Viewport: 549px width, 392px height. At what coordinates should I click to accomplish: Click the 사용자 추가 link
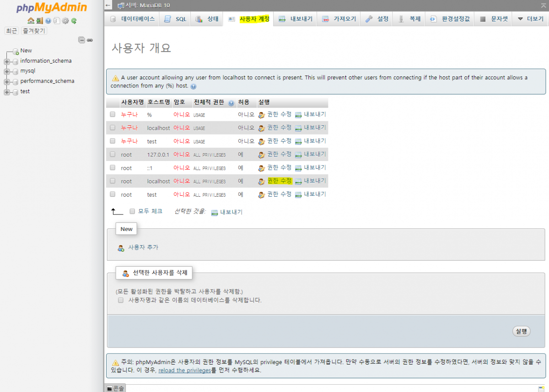tap(143, 247)
